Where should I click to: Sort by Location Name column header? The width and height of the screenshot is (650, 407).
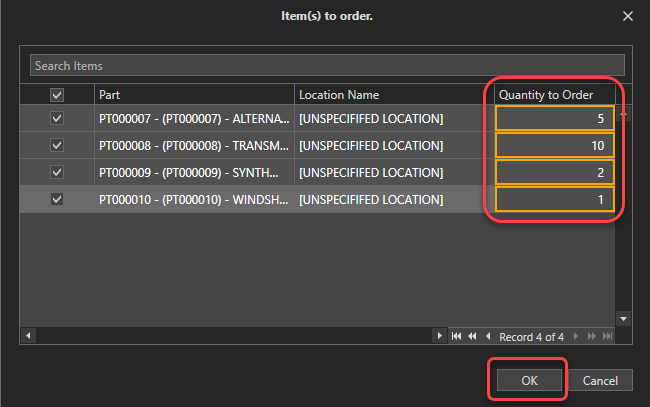coord(394,95)
